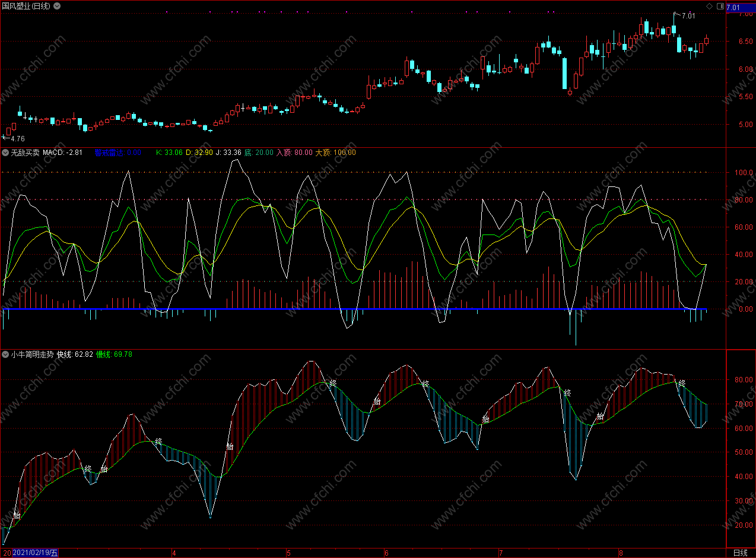Click month 7 on the time axis
756x558 pixels.
(x=500, y=553)
